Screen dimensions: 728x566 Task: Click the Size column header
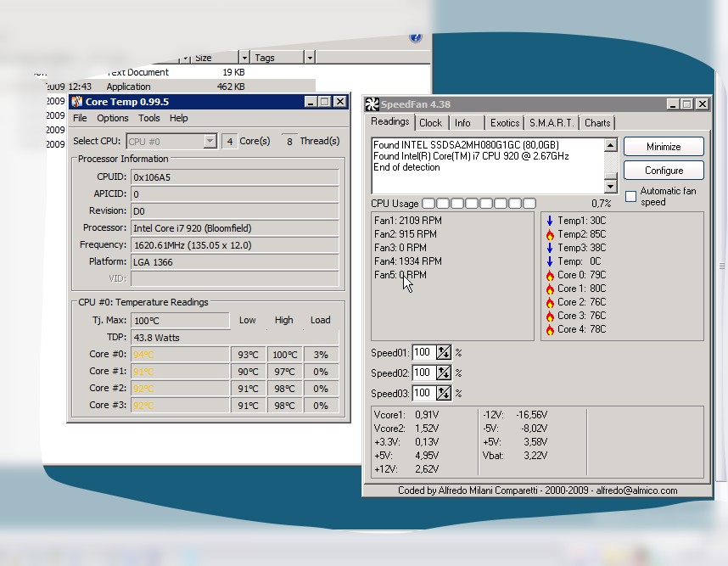(215, 58)
